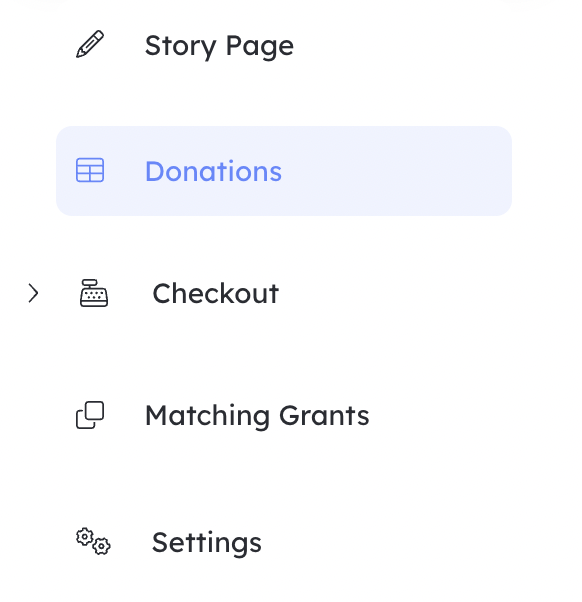Click the word Grants in Matching Grants
This screenshot has height=602, width=582.
point(324,416)
